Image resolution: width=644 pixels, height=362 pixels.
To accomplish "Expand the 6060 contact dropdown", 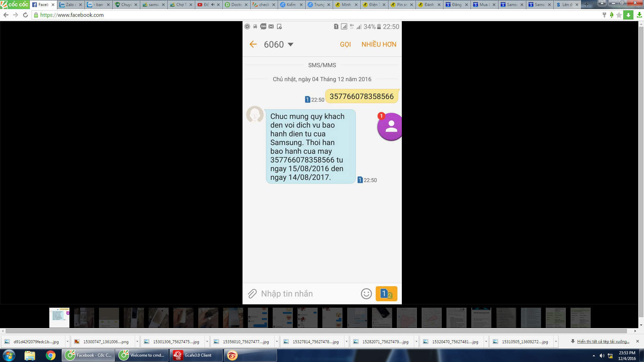I will 290,44.
